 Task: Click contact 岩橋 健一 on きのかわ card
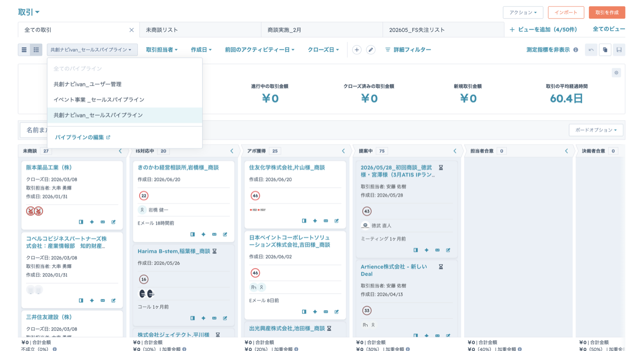[158, 210]
